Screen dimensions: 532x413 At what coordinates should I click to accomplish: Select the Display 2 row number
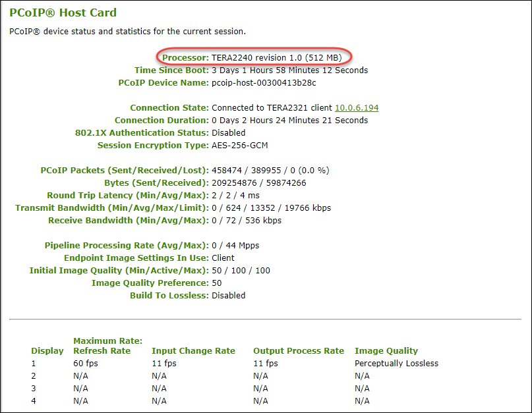33,376
